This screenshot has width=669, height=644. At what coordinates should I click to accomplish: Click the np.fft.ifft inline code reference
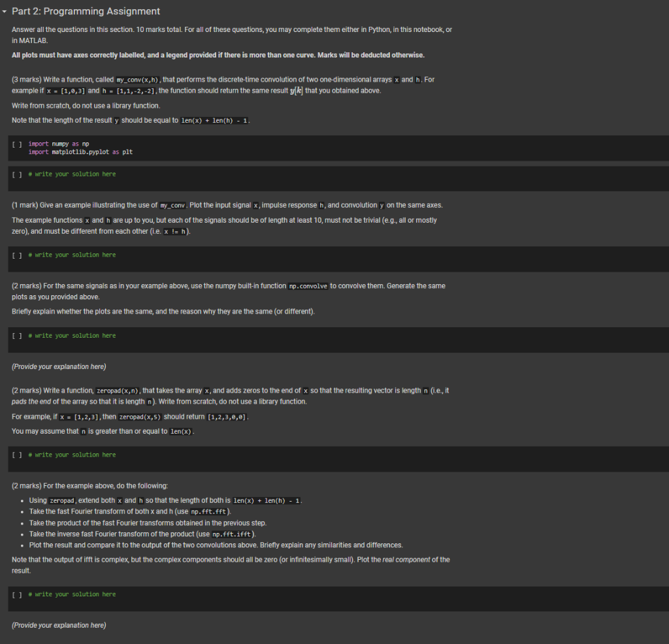coord(232,534)
